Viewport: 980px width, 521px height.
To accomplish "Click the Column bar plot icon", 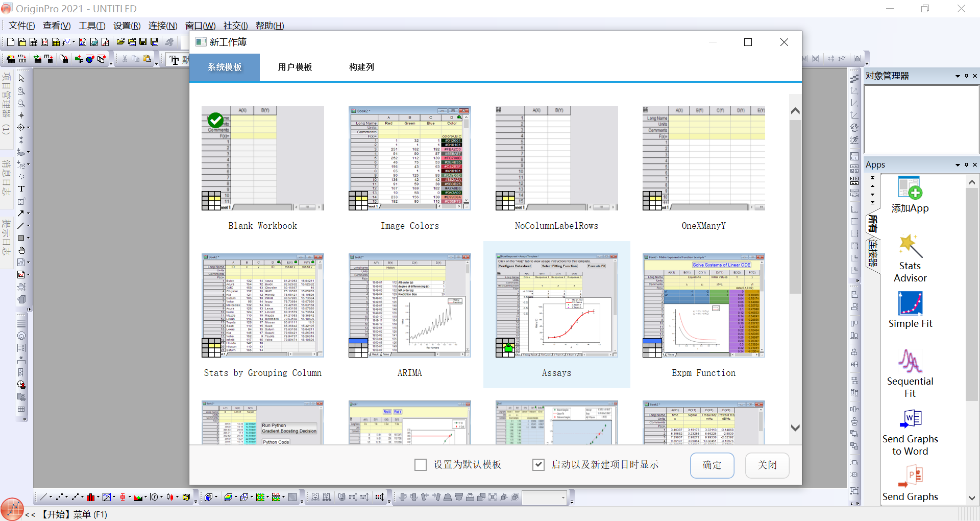I will click(91, 497).
